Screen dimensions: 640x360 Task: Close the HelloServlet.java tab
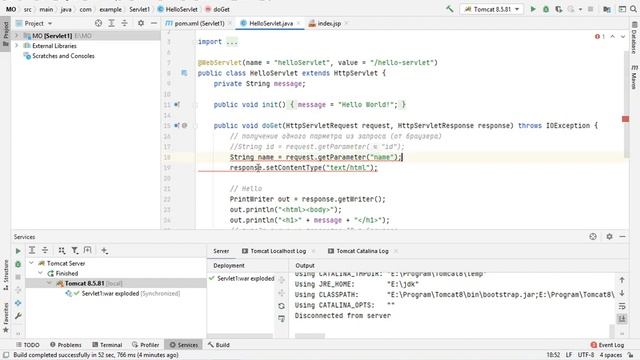(x=298, y=23)
